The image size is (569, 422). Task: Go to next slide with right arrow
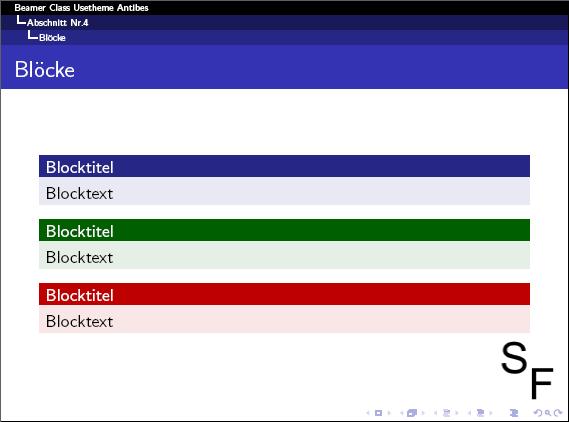pos(389,413)
